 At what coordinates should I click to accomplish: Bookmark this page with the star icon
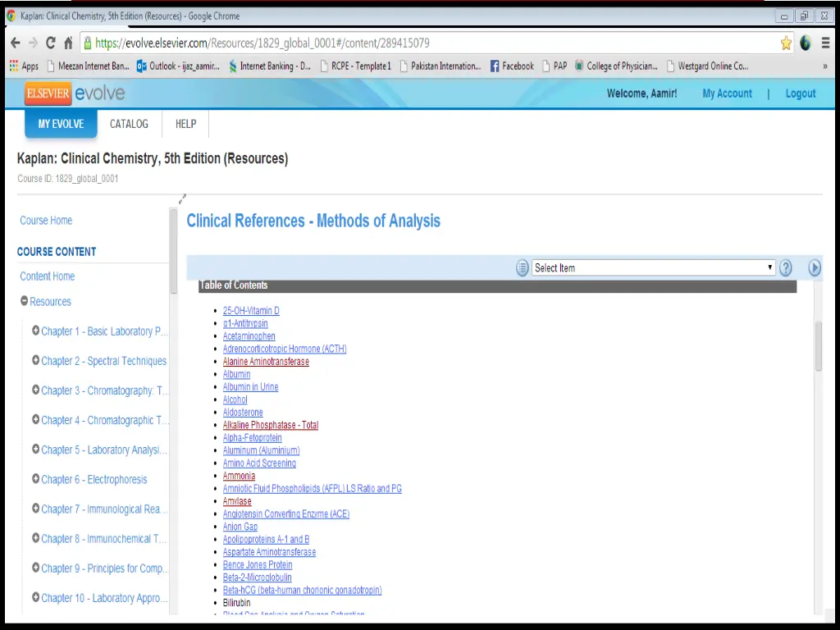786,43
